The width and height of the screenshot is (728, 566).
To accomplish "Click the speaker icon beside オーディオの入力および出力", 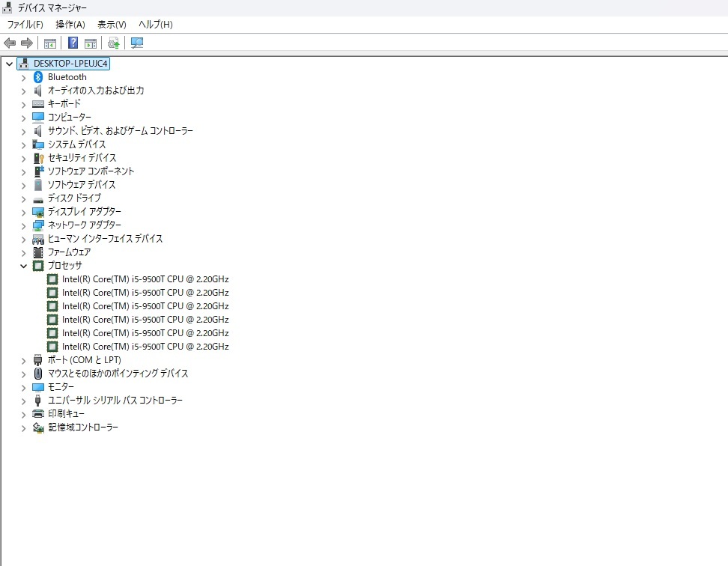I will [38, 91].
